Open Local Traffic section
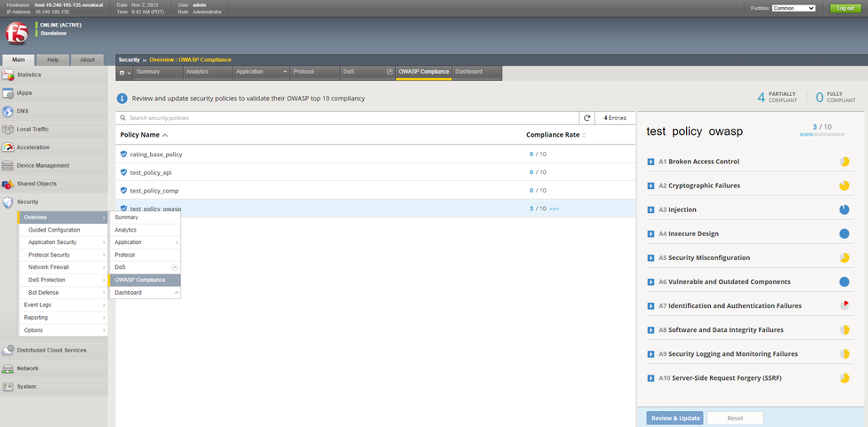 pos(54,129)
